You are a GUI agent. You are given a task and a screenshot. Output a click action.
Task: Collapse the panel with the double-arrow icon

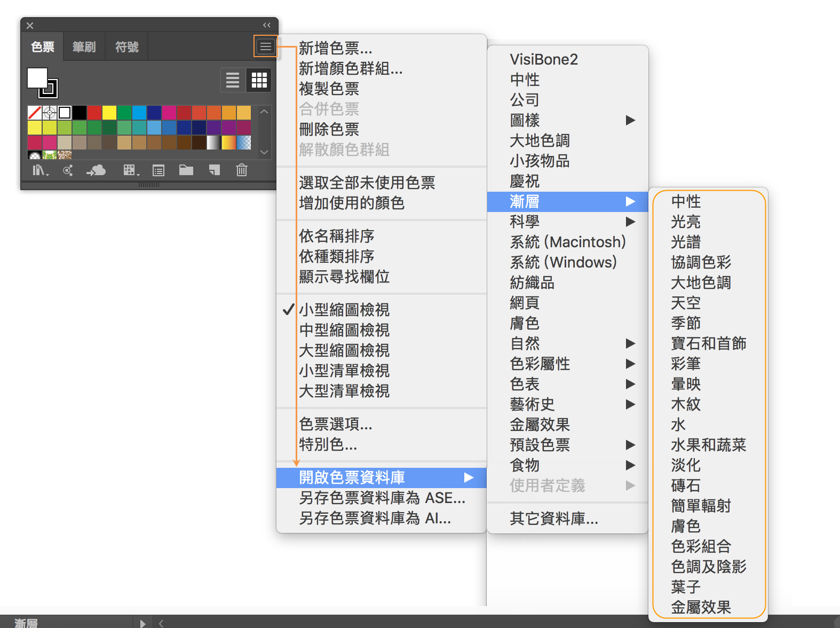pyautogui.click(x=267, y=25)
